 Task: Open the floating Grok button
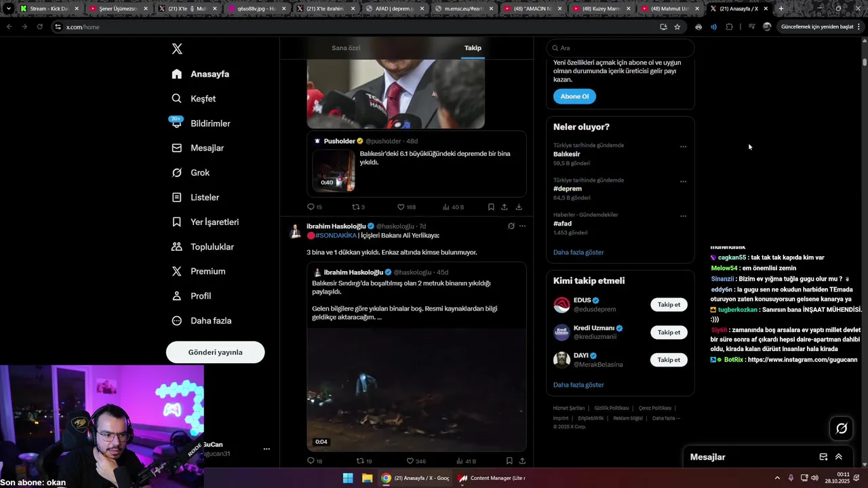point(842,428)
